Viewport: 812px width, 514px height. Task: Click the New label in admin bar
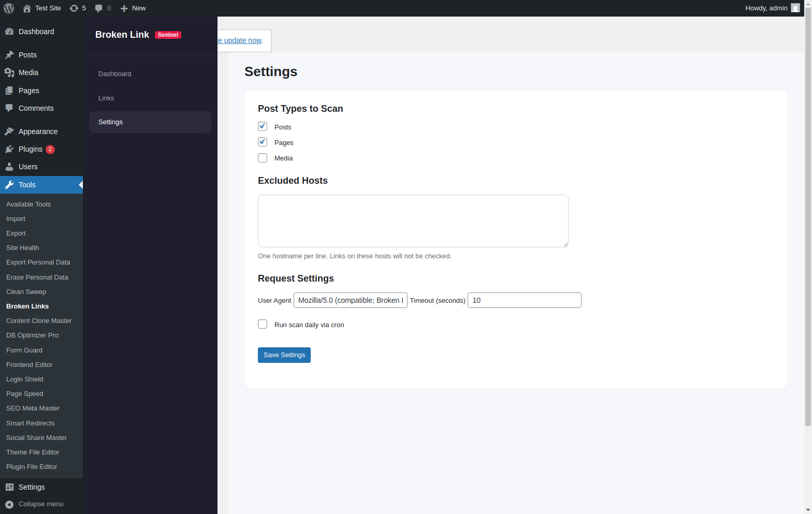(139, 8)
